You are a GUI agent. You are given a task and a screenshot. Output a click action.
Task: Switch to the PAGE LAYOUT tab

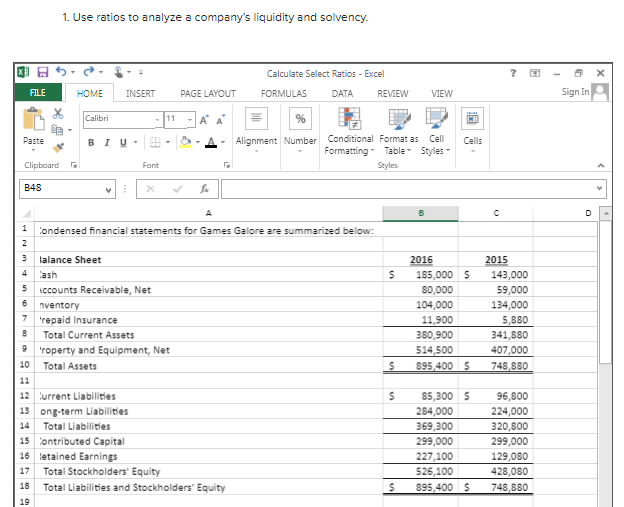(x=208, y=94)
